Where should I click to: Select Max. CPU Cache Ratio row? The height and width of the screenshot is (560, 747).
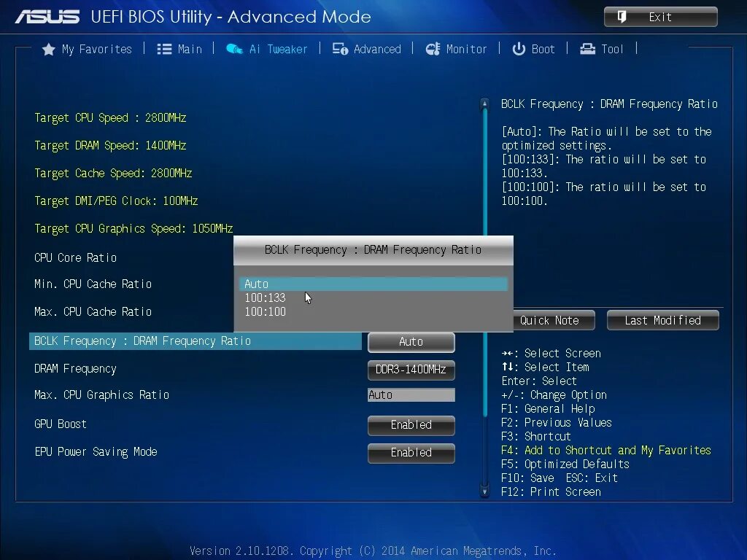click(93, 312)
